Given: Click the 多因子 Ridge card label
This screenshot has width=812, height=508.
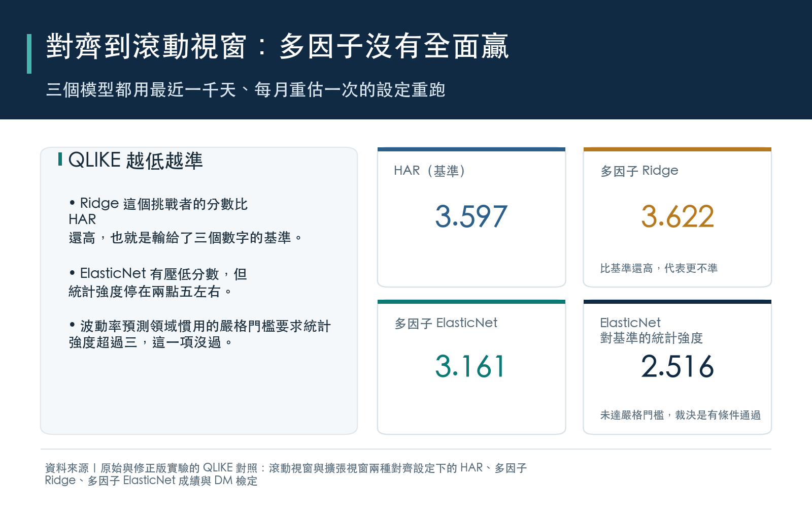Looking at the screenshot, I should coord(639,171).
